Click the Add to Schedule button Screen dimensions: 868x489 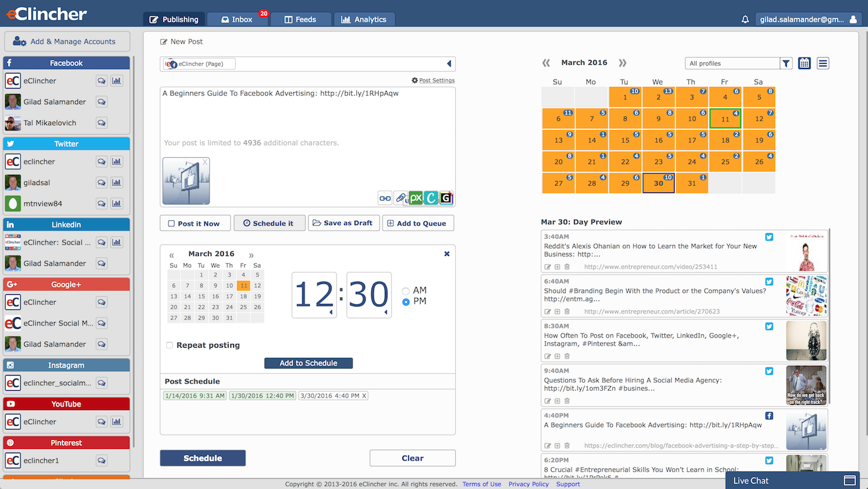(x=309, y=363)
